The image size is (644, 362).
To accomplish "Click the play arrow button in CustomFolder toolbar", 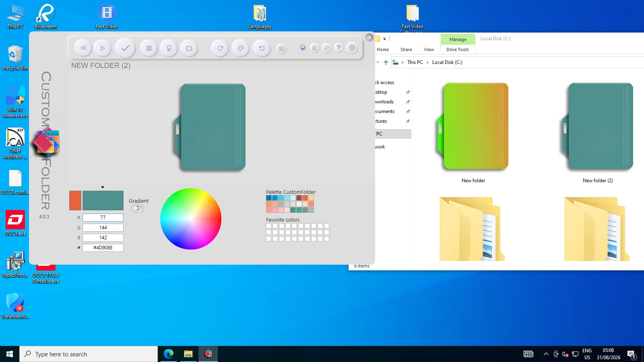I will point(103,48).
